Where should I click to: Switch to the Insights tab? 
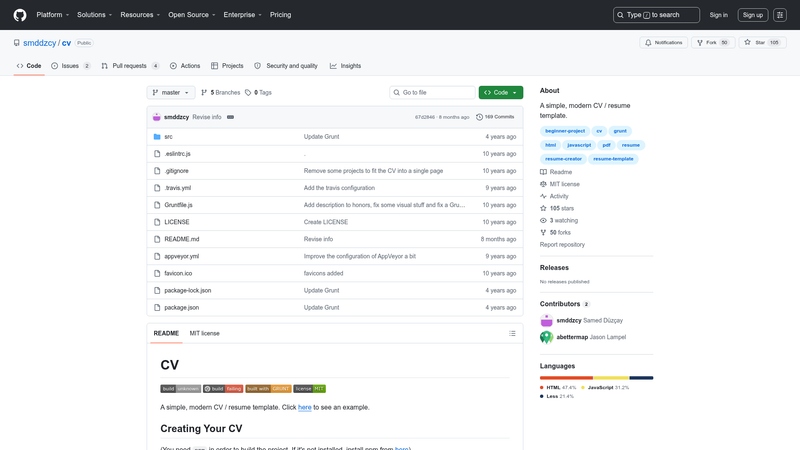coord(345,66)
